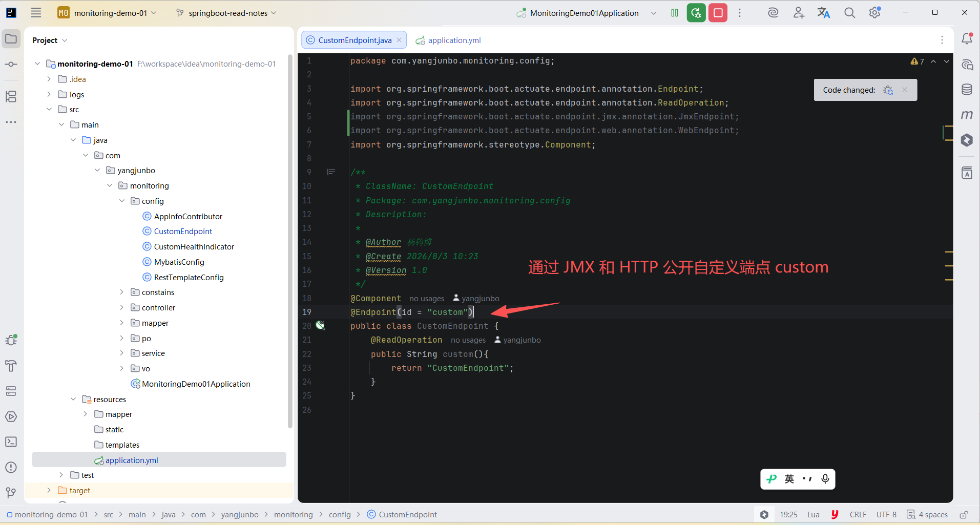Screen dimensions: 980x525
Task: Collapse the config package
Action: click(122, 201)
